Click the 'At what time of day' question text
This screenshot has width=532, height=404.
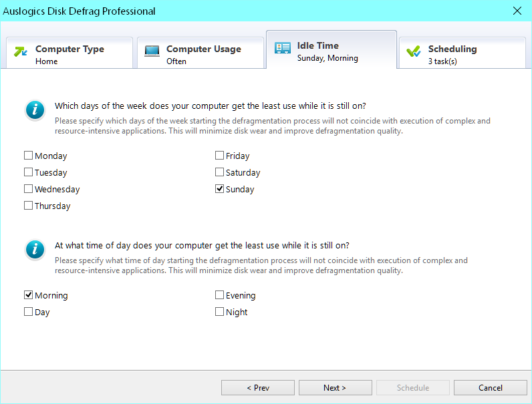pos(202,246)
